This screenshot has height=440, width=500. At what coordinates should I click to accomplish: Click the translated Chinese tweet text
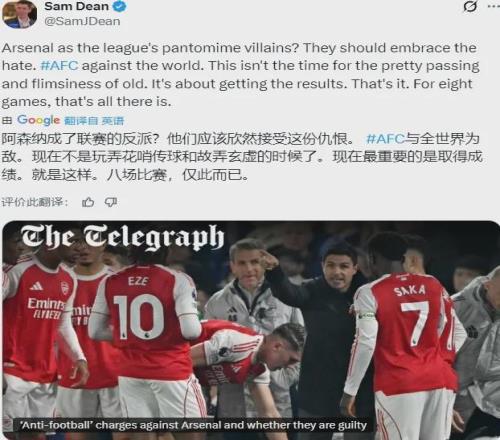coord(242,157)
